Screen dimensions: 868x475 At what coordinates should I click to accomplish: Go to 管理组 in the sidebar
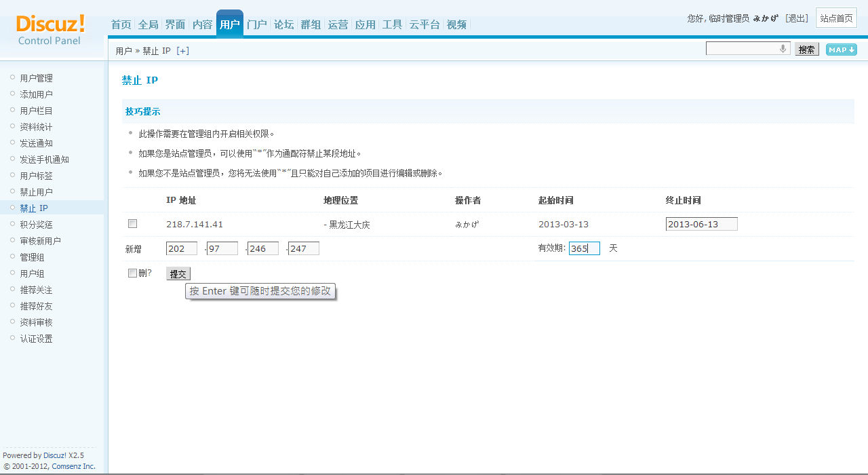[x=32, y=257]
